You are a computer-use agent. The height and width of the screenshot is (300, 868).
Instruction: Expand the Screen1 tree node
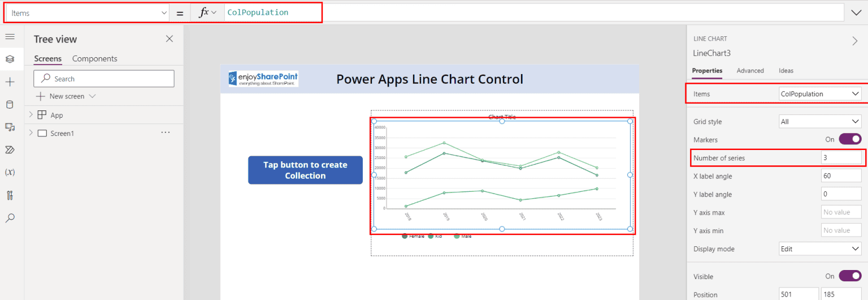(31, 133)
